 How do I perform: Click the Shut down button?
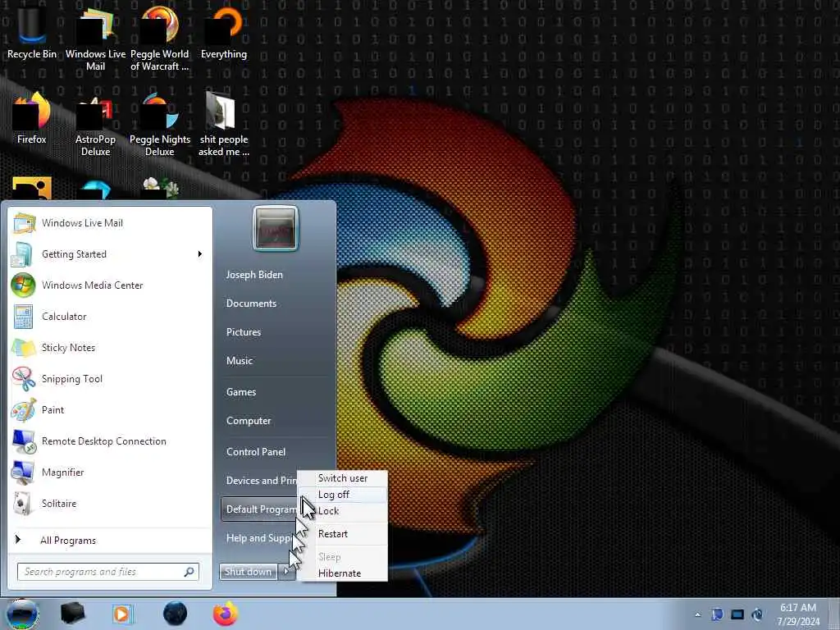[248, 572]
